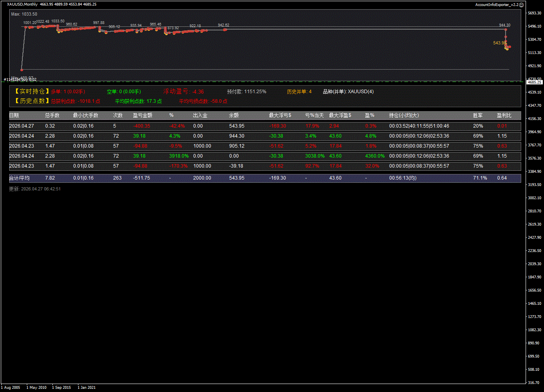Click the 944.30 equity curve point label
Viewport: 544px width, 392px height.
point(504,25)
